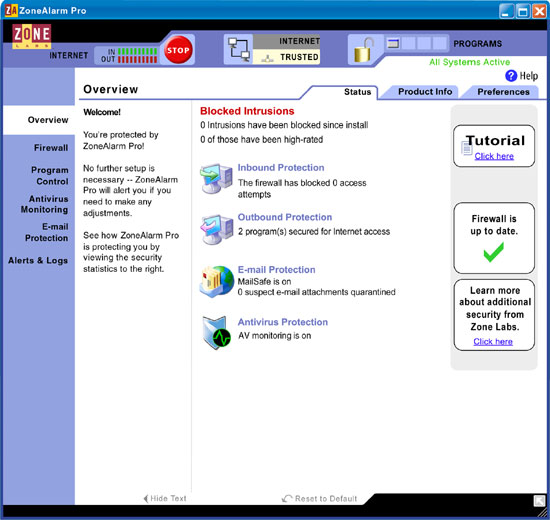Click the active program icon in Programs area

click(x=393, y=44)
